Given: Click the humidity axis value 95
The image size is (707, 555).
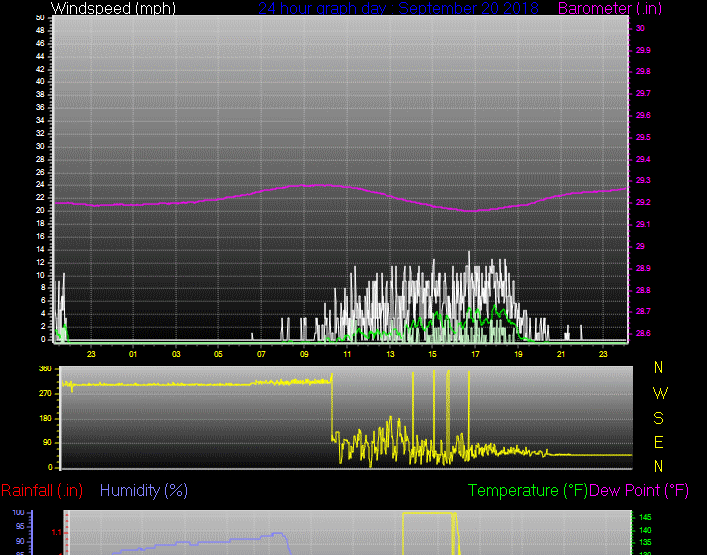Looking at the screenshot, I should pyautogui.click(x=20, y=527).
